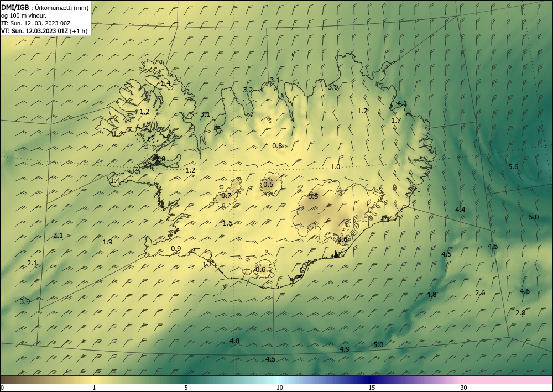The width and height of the screenshot is (553, 392).
Task: Select the 'og 100 m vindur.' subtitle text
Action: [24, 15]
